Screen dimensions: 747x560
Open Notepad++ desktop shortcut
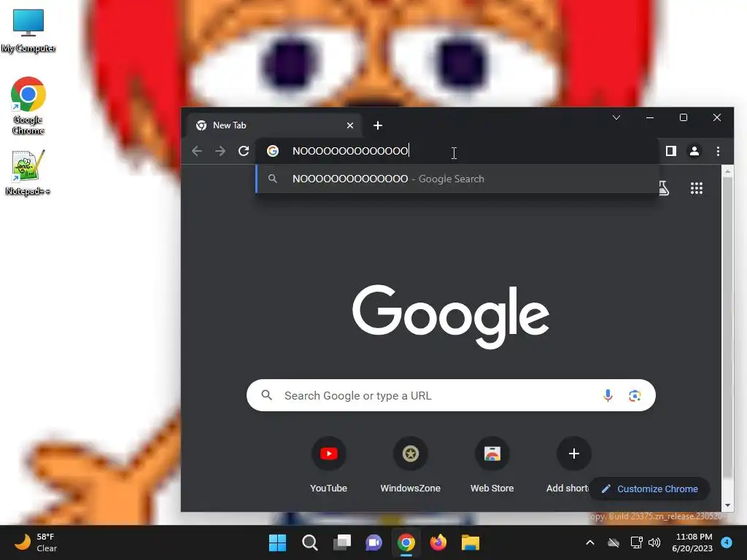(x=28, y=172)
